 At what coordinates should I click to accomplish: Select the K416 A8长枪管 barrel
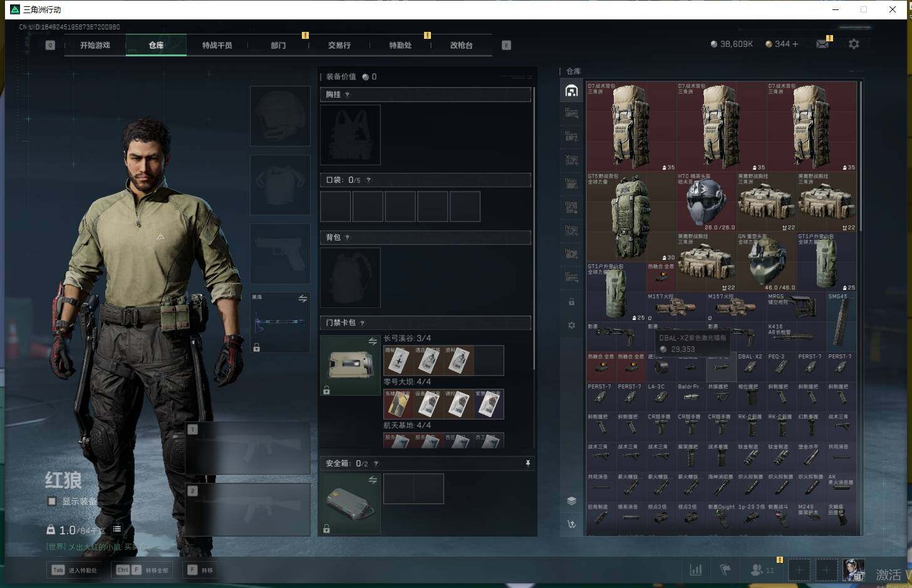[x=796, y=337]
